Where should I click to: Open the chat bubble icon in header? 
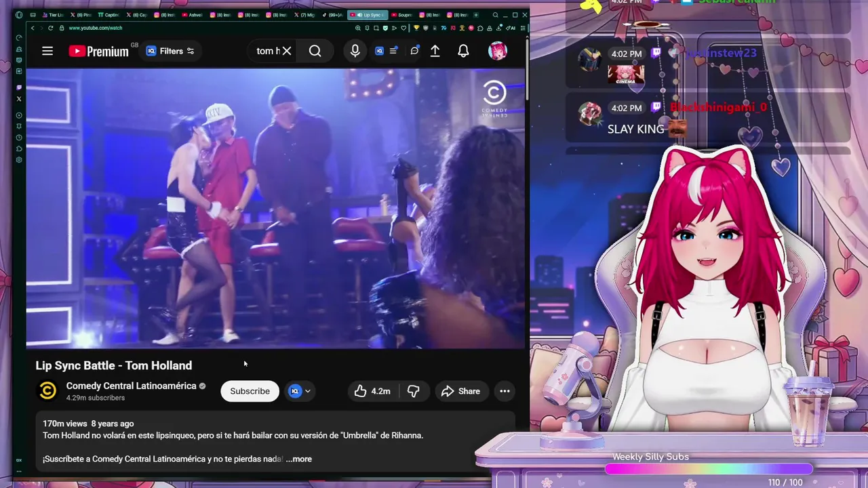click(414, 51)
